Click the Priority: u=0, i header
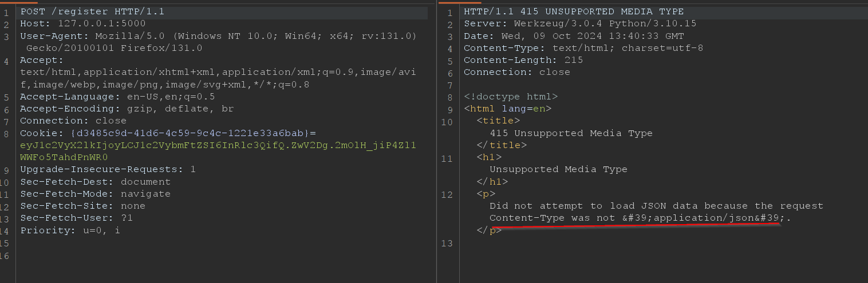Screen dimensions: 868x283 70,230
